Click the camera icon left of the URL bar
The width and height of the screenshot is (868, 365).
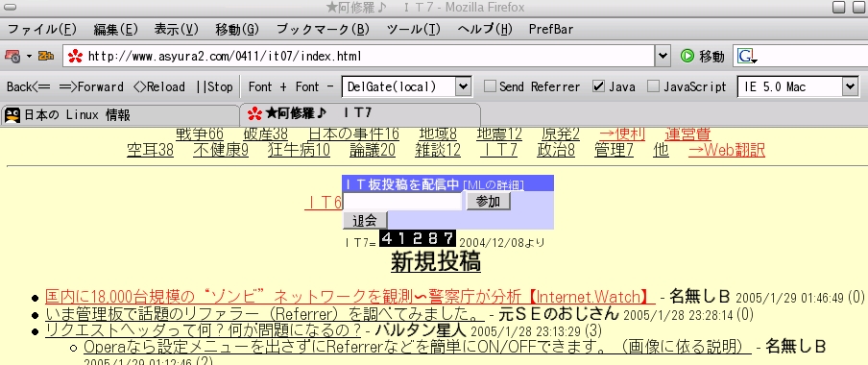coord(12,56)
